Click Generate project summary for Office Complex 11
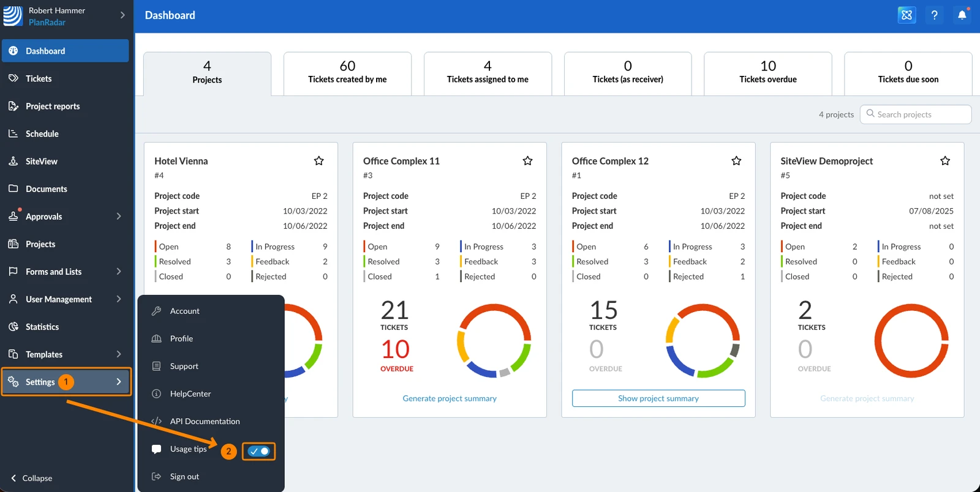Viewport: 980px width, 492px height. click(x=450, y=398)
